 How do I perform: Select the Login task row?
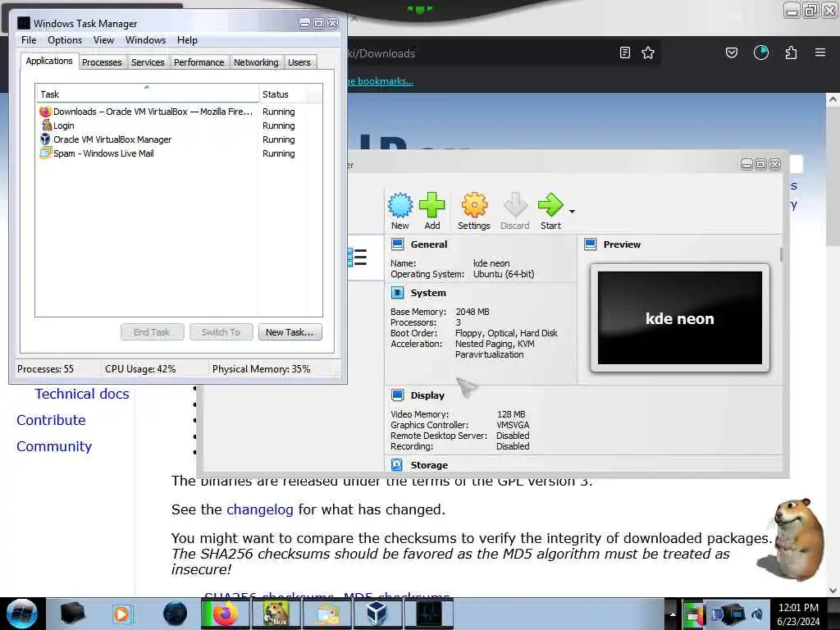[x=179, y=126]
